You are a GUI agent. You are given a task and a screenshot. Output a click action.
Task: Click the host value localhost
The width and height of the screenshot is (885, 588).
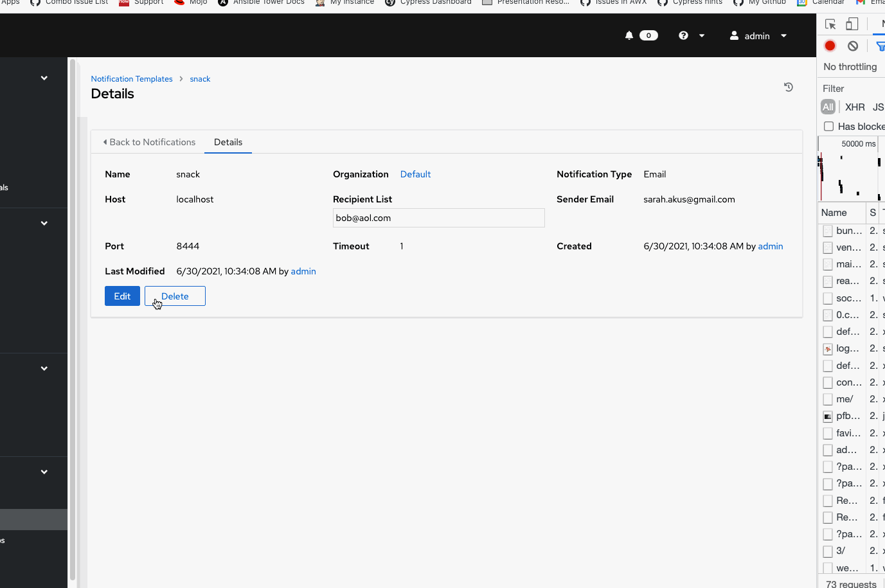click(x=195, y=199)
